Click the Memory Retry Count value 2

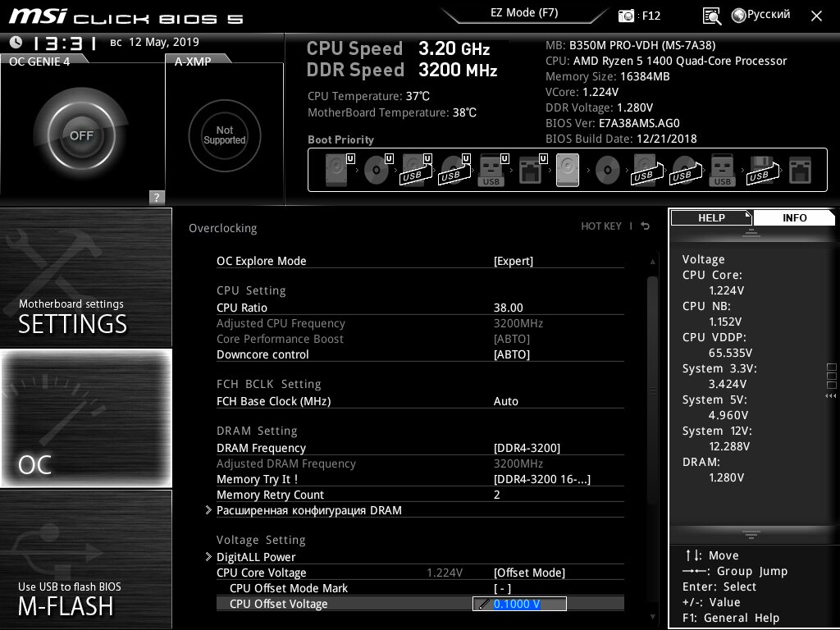click(x=496, y=495)
